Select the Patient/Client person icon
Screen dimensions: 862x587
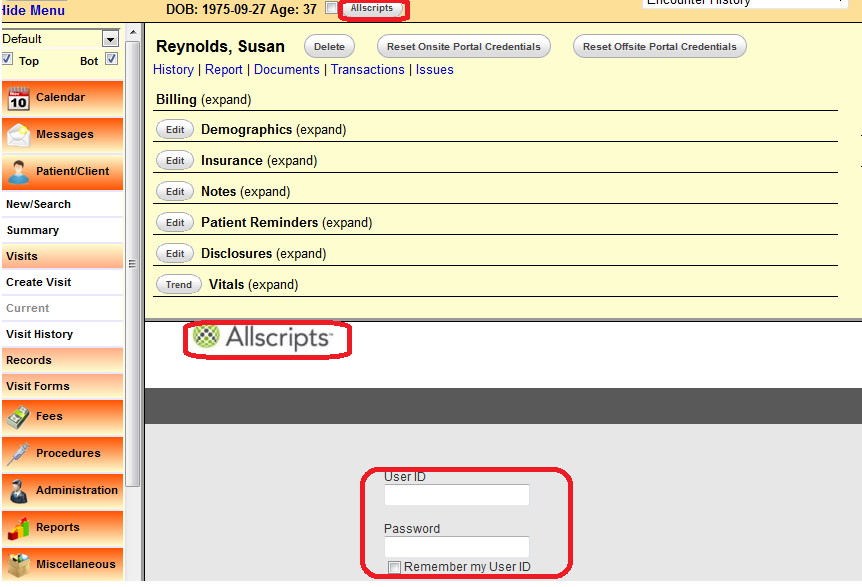(x=18, y=172)
